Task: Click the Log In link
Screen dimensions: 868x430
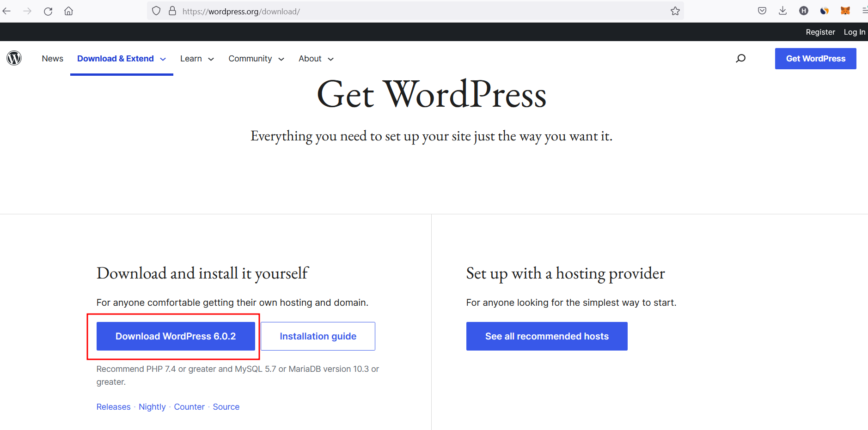Action: (x=855, y=32)
